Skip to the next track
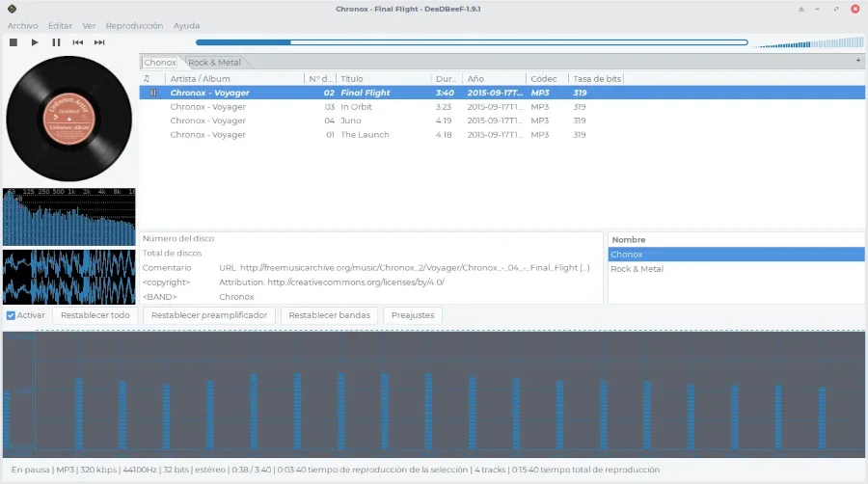This screenshot has height=484, width=868. pyautogui.click(x=99, y=42)
